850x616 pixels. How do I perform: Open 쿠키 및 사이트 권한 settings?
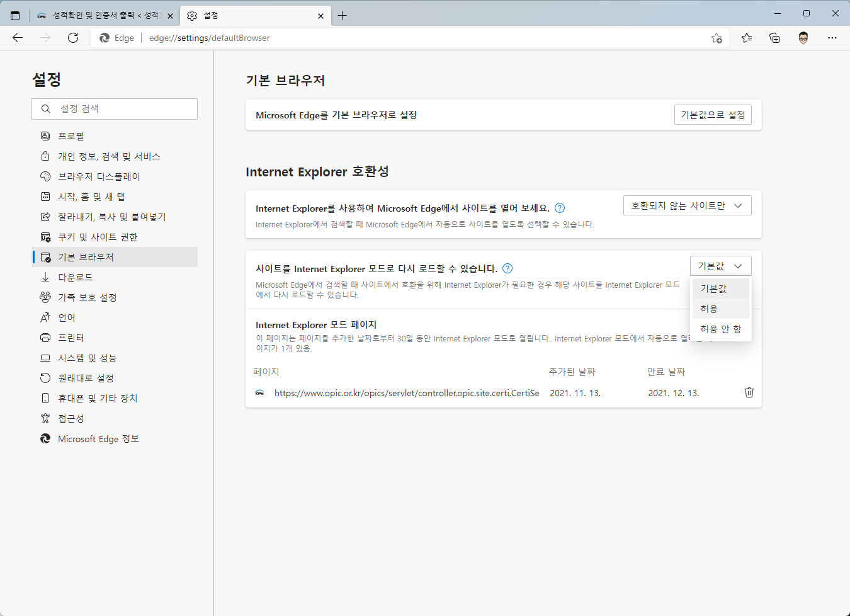tap(115, 237)
